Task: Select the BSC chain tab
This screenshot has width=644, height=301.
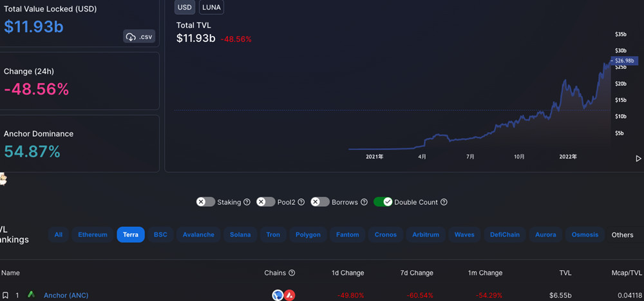Action: (160, 235)
